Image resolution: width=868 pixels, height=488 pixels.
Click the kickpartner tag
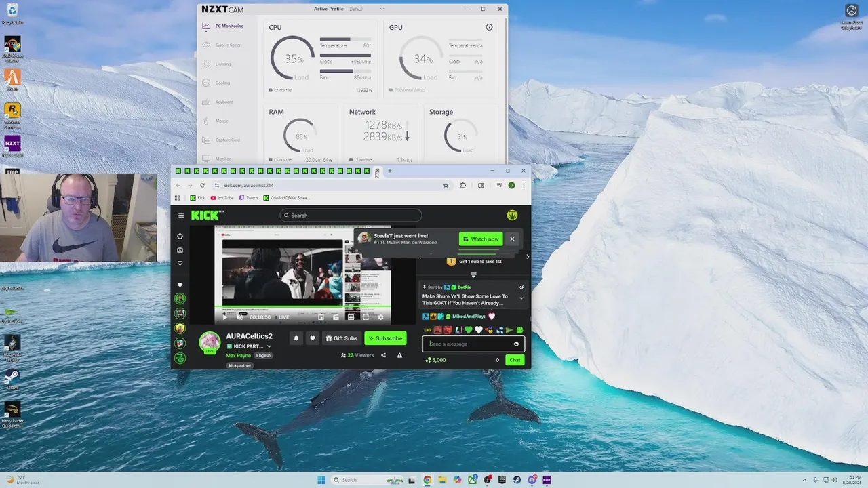240,365
